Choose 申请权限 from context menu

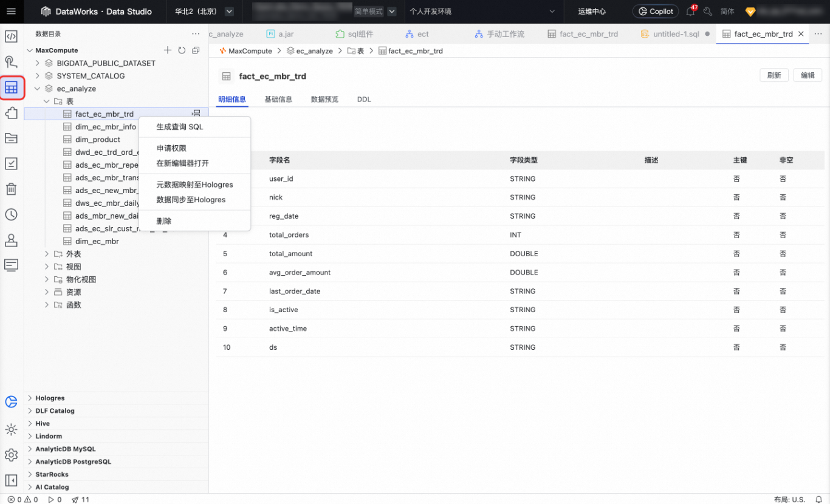coord(194,148)
